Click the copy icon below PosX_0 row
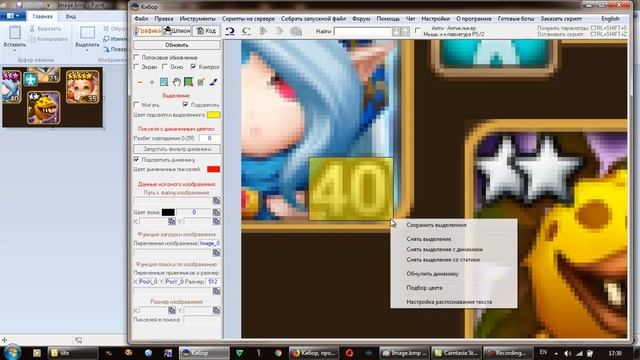 coord(216,291)
